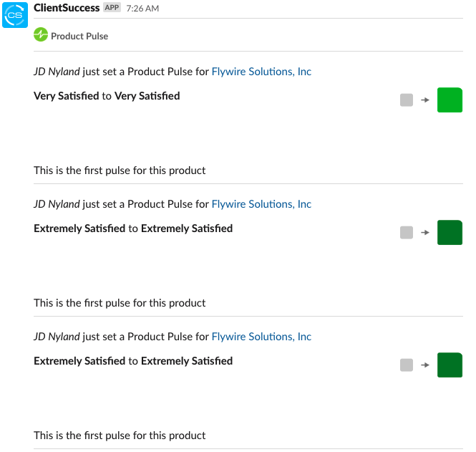Click the Very Satisfied to Very Satisfied text
This screenshot has height=452, width=476.
coord(107,96)
